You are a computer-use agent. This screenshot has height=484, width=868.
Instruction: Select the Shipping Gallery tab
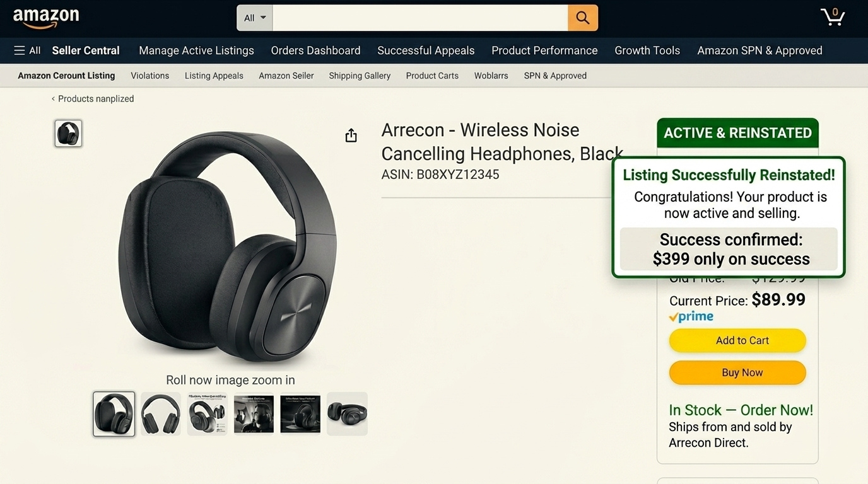pyautogui.click(x=359, y=75)
